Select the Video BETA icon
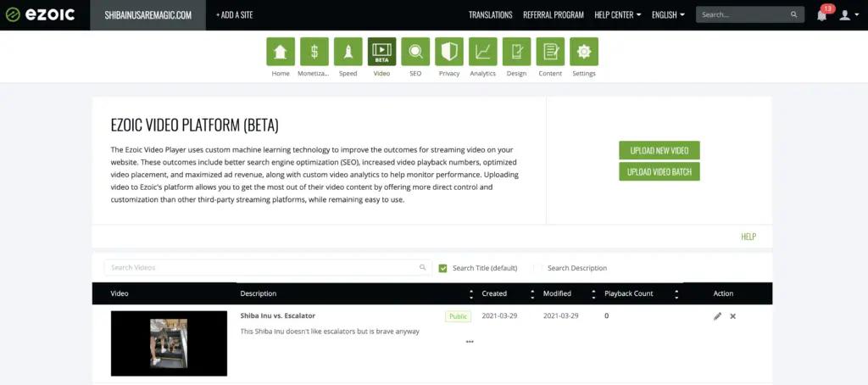This screenshot has width=868, height=385. click(x=382, y=52)
